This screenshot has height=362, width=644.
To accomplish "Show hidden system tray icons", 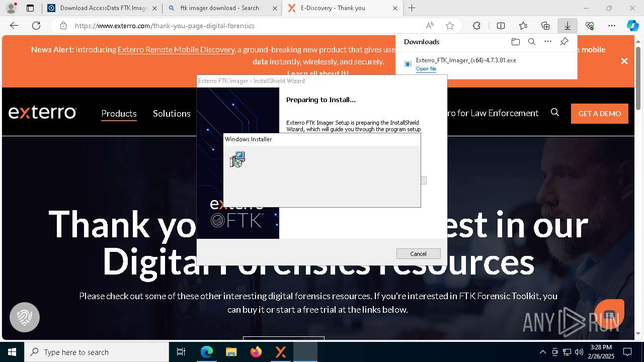I will pyautogui.click(x=542, y=352).
